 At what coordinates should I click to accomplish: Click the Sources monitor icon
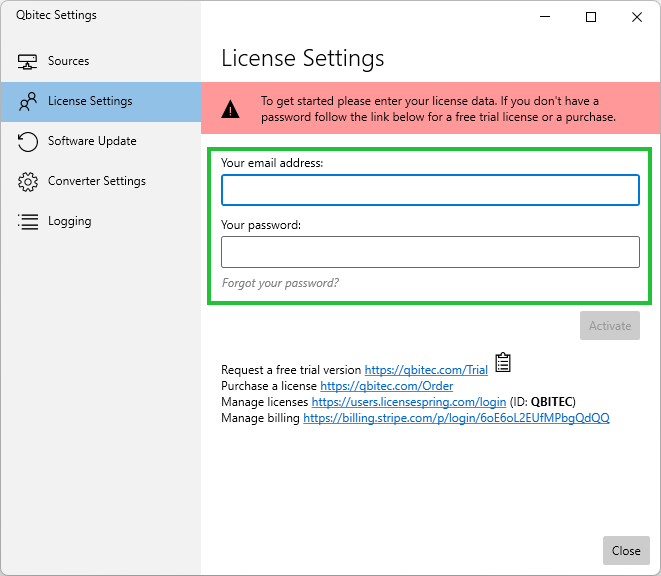pos(28,62)
